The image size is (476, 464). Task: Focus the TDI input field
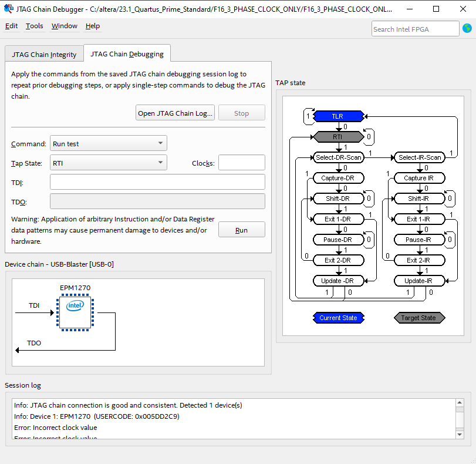157,182
